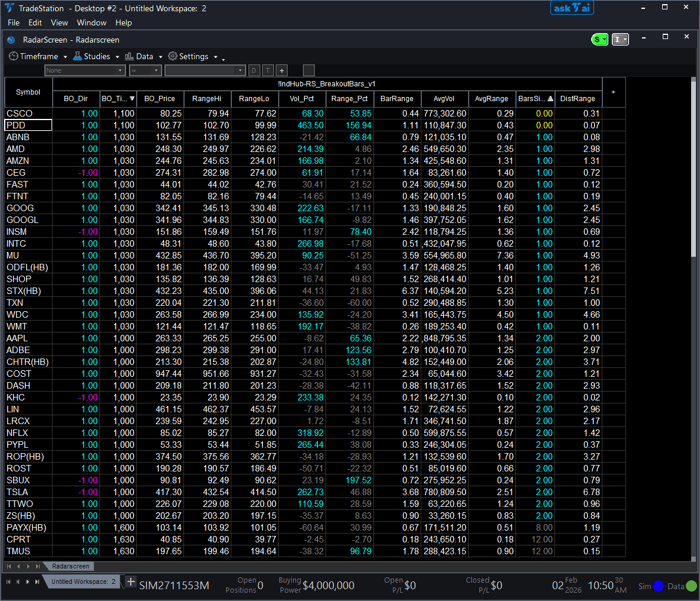Open the Timeframe clock icon
Viewport: 700px width, 601px height.
(13, 56)
